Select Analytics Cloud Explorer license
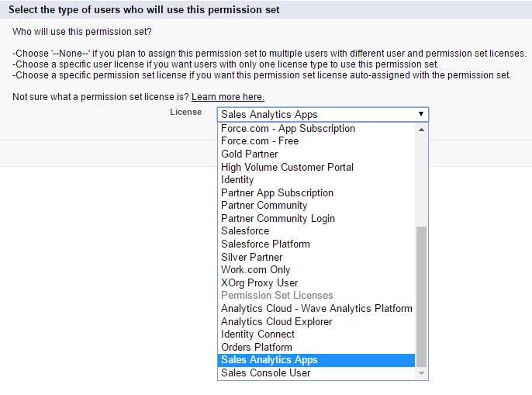 click(276, 321)
